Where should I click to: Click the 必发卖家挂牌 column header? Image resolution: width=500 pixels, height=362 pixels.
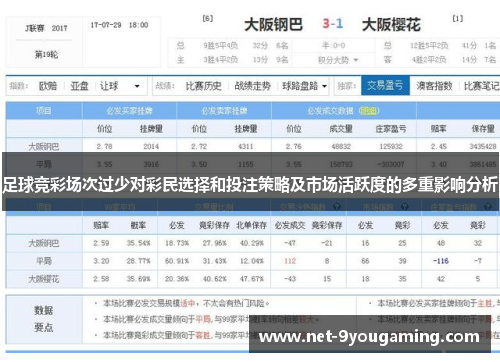(224, 111)
